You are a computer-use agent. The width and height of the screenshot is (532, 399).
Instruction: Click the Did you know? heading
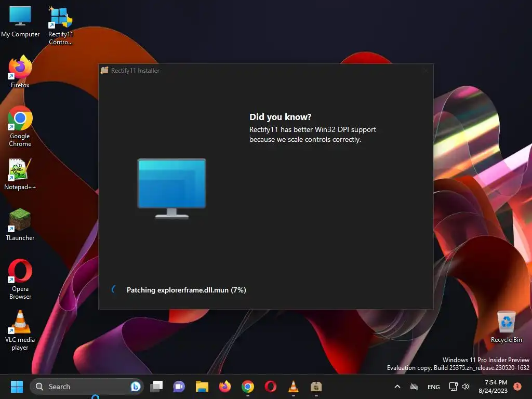(280, 117)
